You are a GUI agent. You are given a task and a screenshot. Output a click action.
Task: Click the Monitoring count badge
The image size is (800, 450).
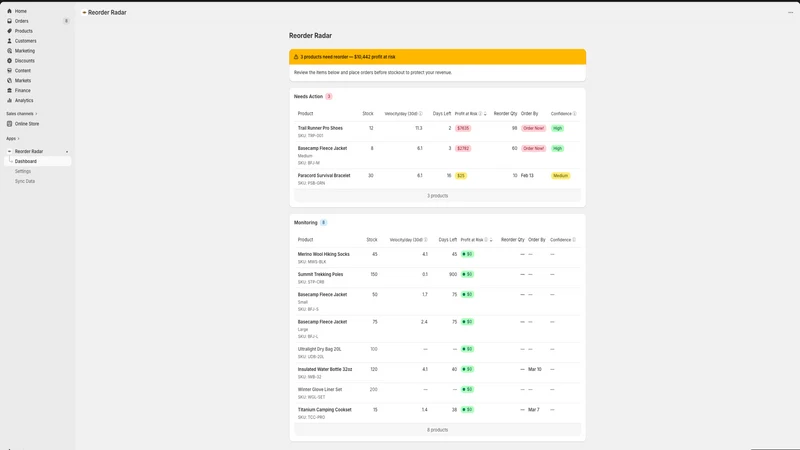[x=323, y=222]
